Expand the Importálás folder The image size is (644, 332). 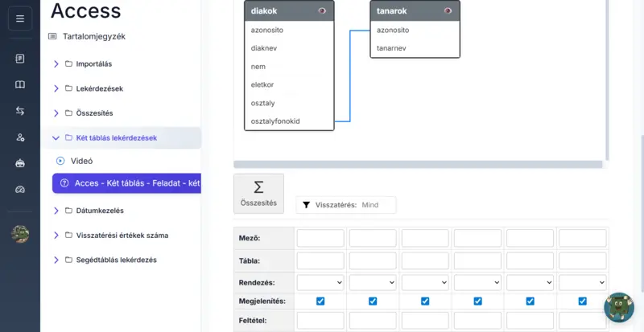click(56, 64)
